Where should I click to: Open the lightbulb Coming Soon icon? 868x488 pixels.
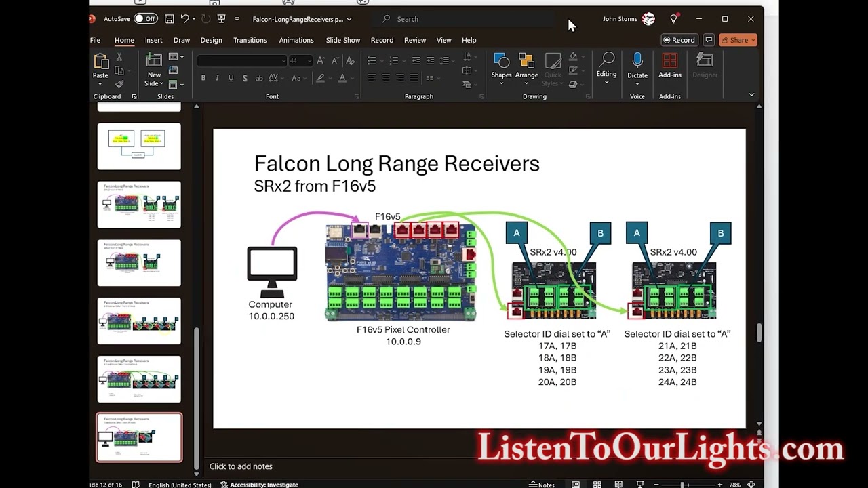pos(674,19)
